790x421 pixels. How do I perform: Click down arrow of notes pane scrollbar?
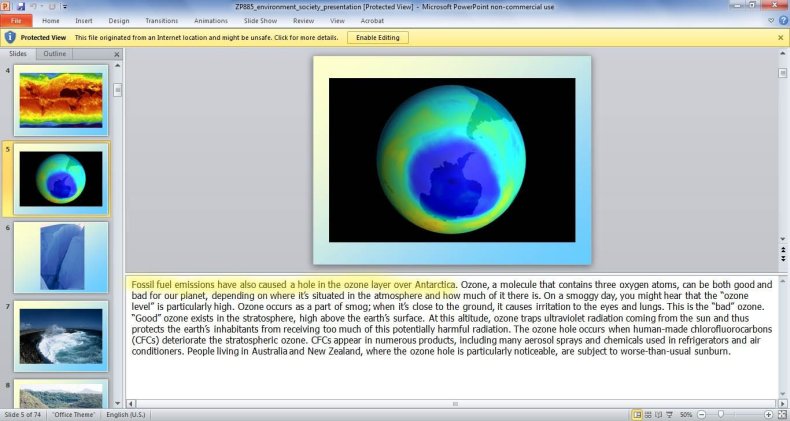pos(783,394)
